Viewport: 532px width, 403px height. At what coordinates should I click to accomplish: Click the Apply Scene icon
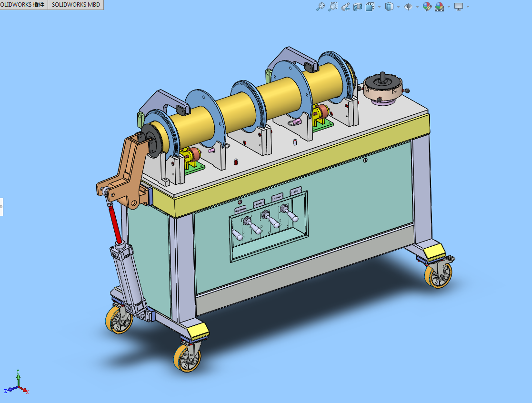[440, 7]
